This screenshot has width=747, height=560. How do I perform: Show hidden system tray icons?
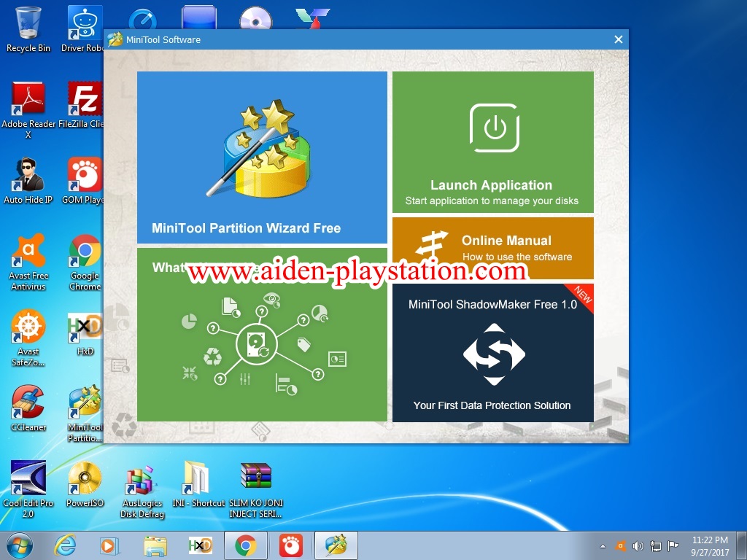tap(603, 546)
